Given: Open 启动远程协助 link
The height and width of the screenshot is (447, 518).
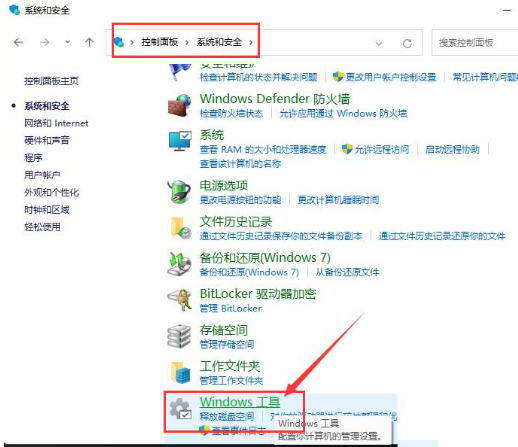Looking at the screenshot, I should [x=452, y=150].
